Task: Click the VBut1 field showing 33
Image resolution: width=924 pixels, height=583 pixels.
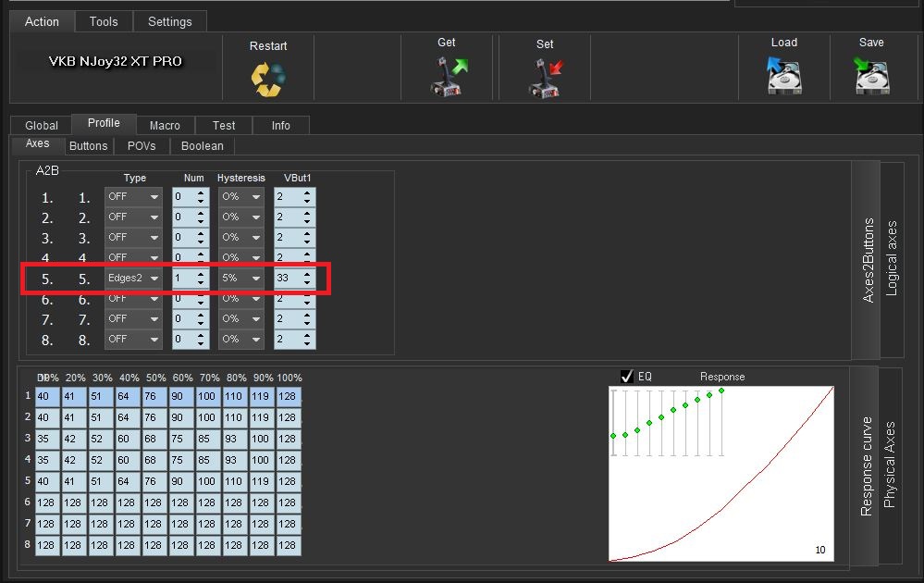Action: point(287,278)
